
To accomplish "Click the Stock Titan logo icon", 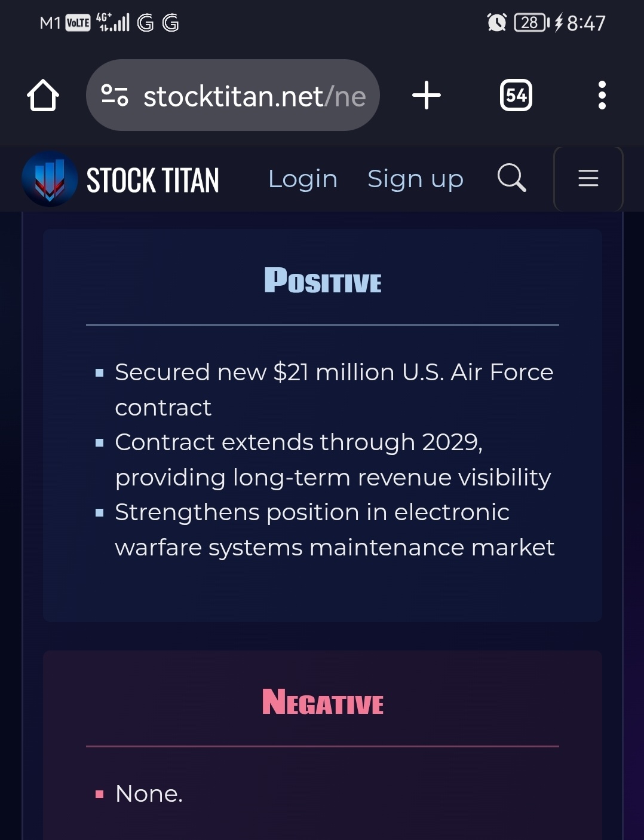I will pyautogui.click(x=50, y=179).
